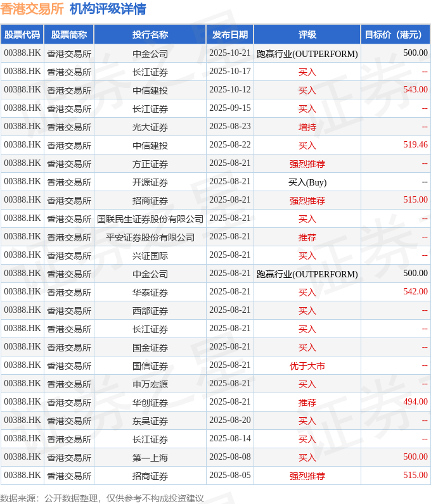Screen dimensions: 431x504
Task: Click the 目标价（港元） column header
Action: [x=396, y=35]
